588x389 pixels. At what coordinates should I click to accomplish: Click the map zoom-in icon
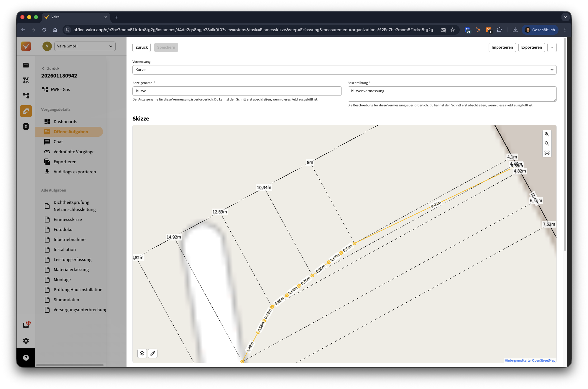pos(547,134)
